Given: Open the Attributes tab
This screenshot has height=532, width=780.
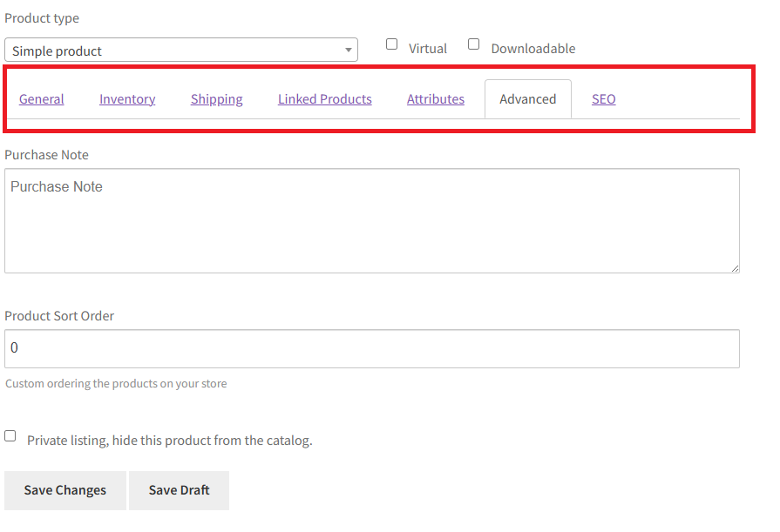Looking at the screenshot, I should pos(436,99).
